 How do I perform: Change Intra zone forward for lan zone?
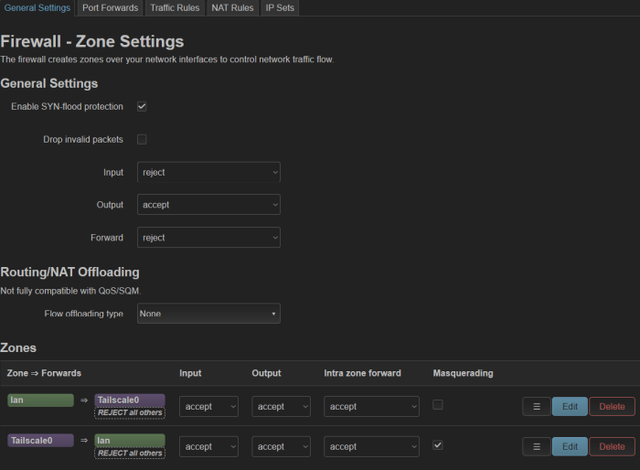pos(371,406)
